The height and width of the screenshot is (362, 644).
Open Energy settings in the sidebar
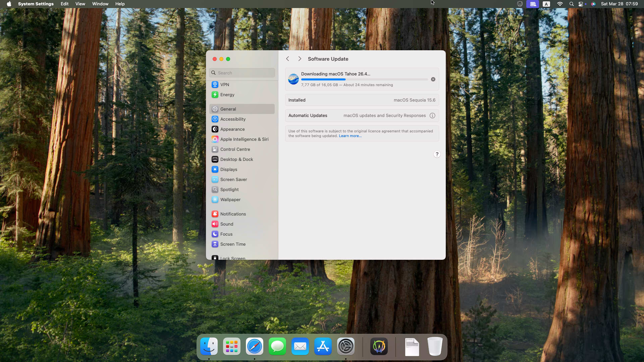(242, 95)
